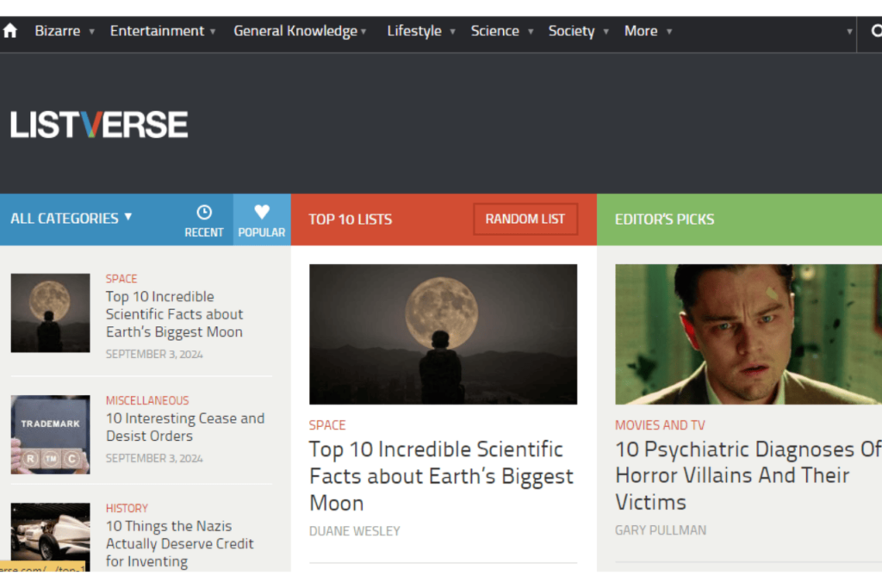Expand the Bizarre dropdown menu
Screen dimensions: 882x588
click(x=58, y=30)
